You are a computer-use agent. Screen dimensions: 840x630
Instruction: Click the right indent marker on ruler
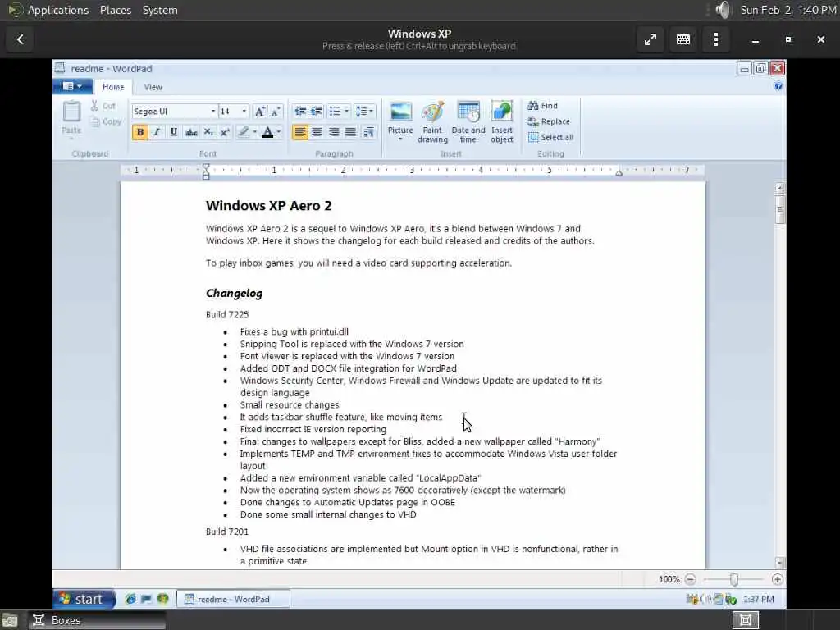619,173
